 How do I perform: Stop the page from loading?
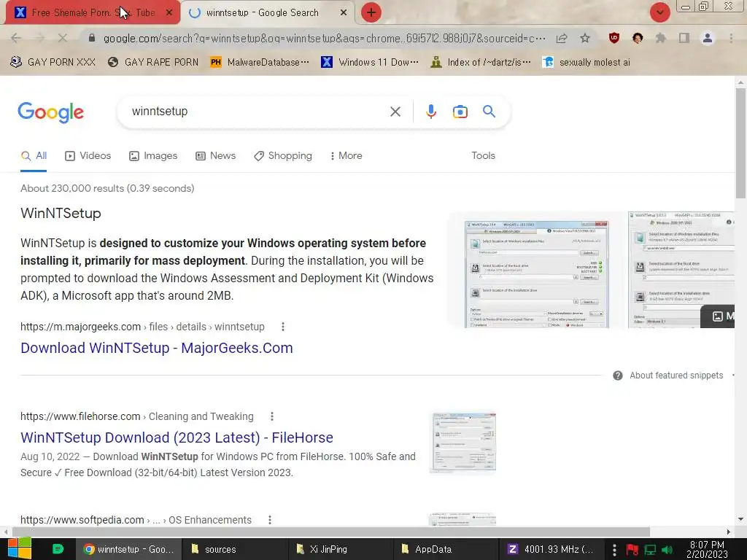point(63,38)
